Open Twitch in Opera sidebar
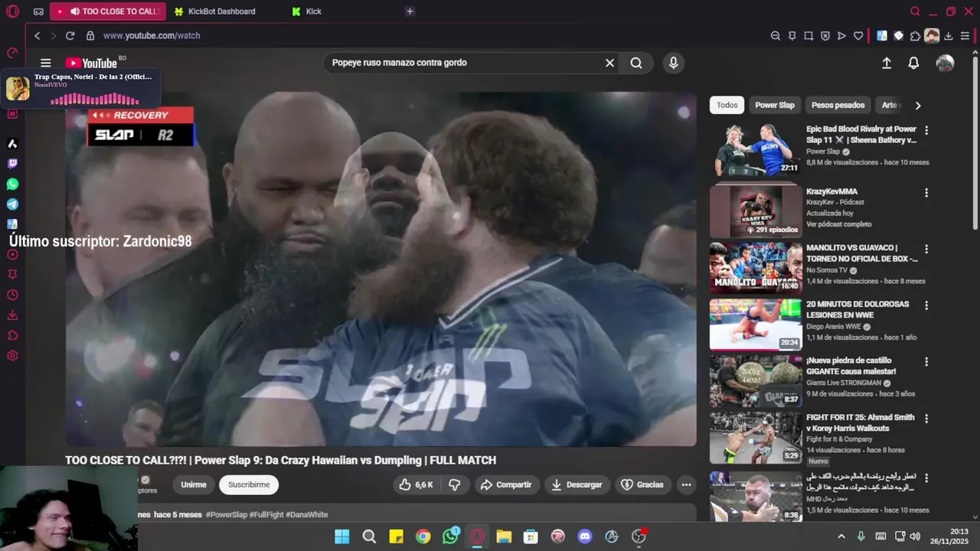The width and height of the screenshot is (980, 551). click(x=12, y=164)
